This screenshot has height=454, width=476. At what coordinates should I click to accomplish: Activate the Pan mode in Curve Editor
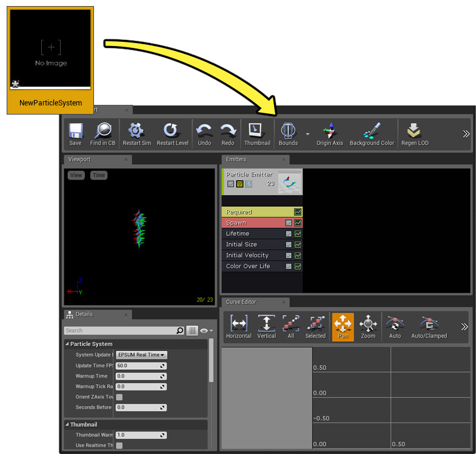tap(343, 327)
